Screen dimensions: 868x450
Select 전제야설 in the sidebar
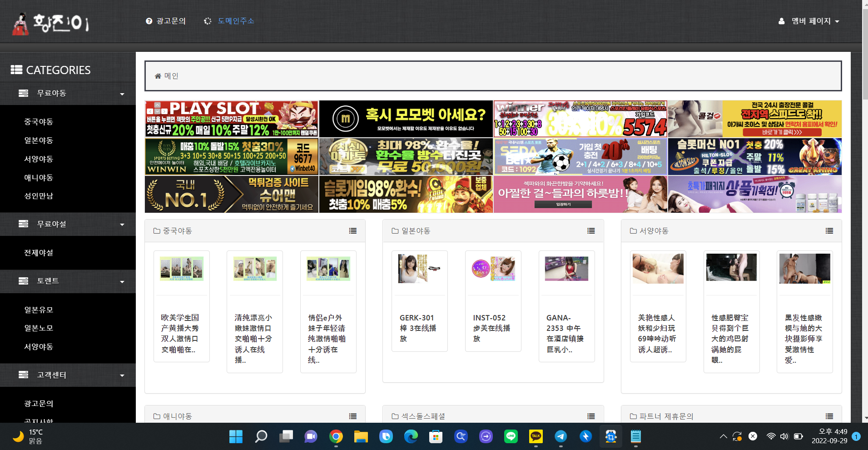pyautogui.click(x=39, y=253)
